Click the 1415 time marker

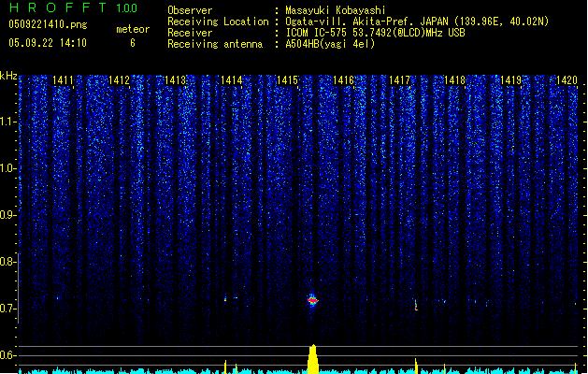287,80
